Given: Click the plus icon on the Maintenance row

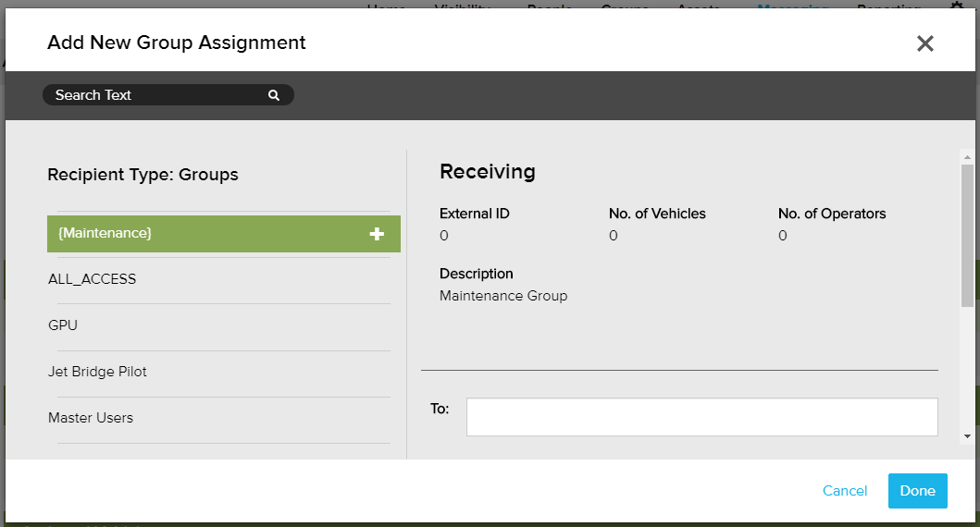Looking at the screenshot, I should (x=377, y=234).
